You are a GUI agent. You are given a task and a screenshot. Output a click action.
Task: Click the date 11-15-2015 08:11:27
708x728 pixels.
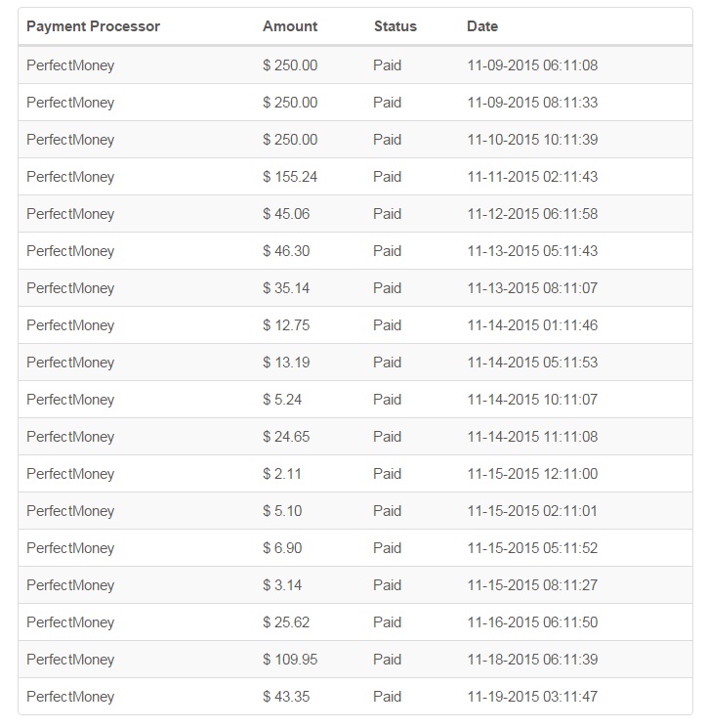pyautogui.click(x=532, y=585)
